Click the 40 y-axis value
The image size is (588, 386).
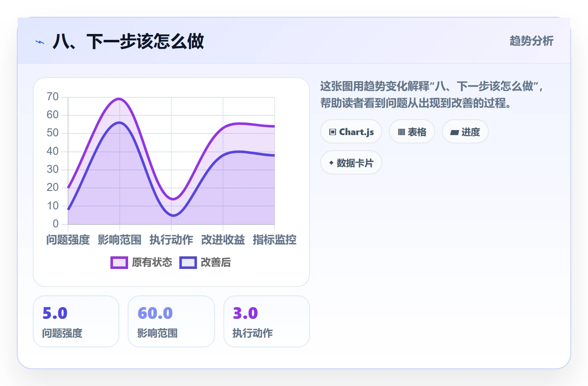53,151
